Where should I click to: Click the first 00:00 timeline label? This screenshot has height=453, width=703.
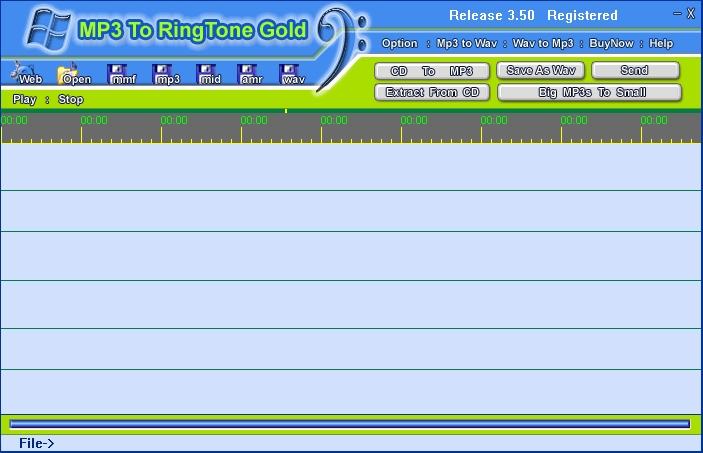click(14, 120)
